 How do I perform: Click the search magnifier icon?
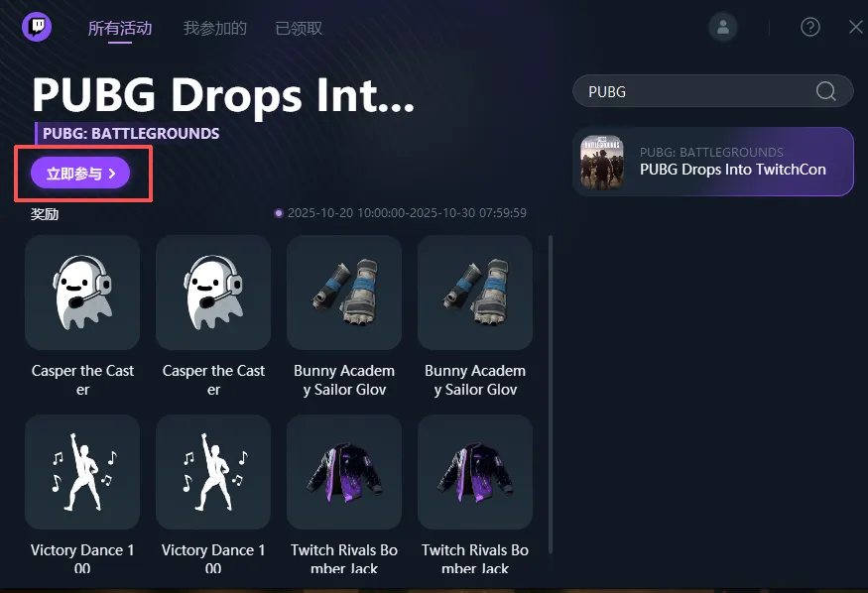point(826,91)
